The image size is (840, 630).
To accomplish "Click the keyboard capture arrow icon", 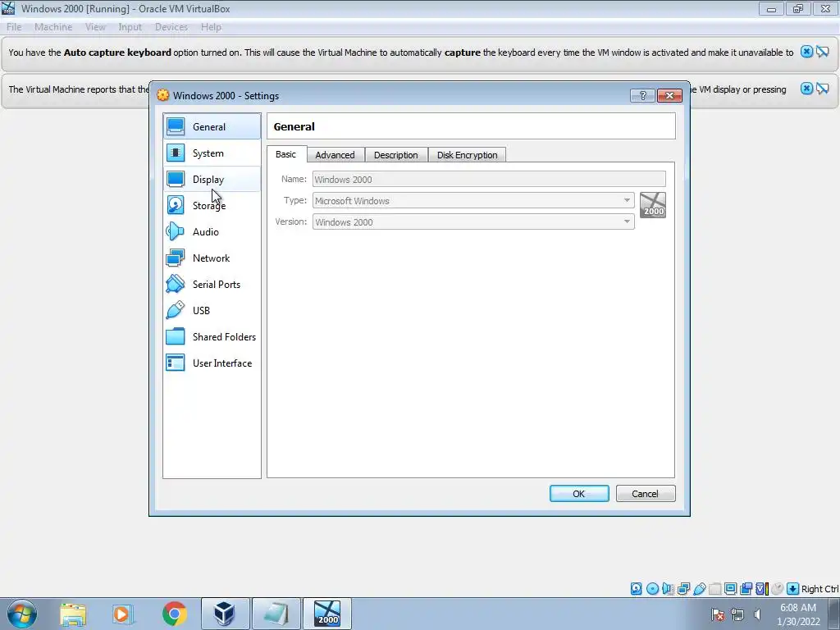I will [x=793, y=589].
